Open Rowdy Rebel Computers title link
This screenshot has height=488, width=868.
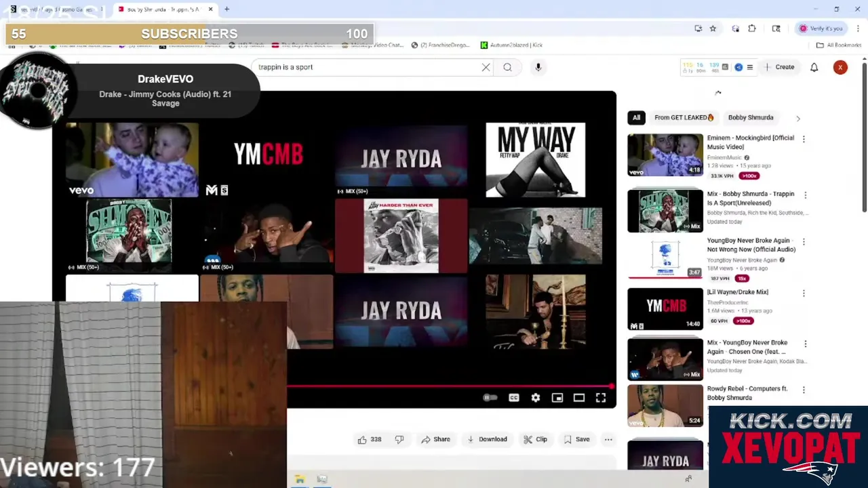747,393
